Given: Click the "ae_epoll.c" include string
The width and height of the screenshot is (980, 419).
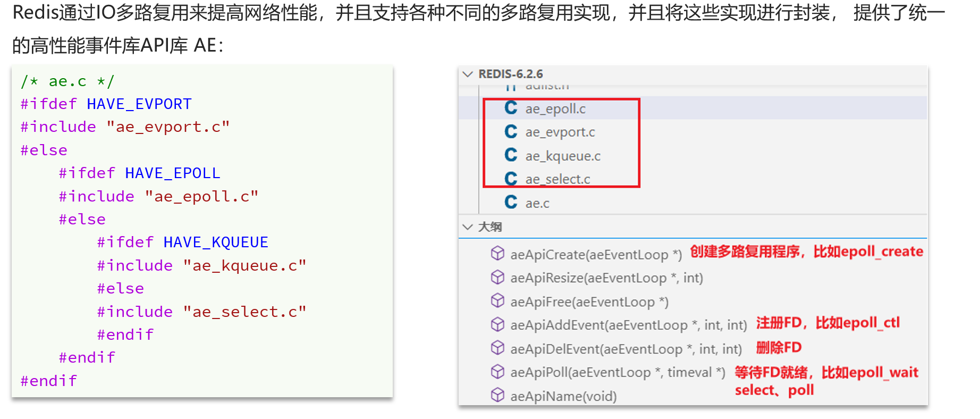Looking at the screenshot, I should tap(201, 197).
